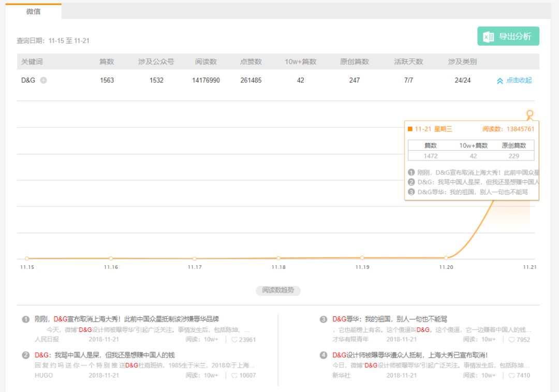
Task: Click the 1563 article count value
Action: tap(107, 80)
